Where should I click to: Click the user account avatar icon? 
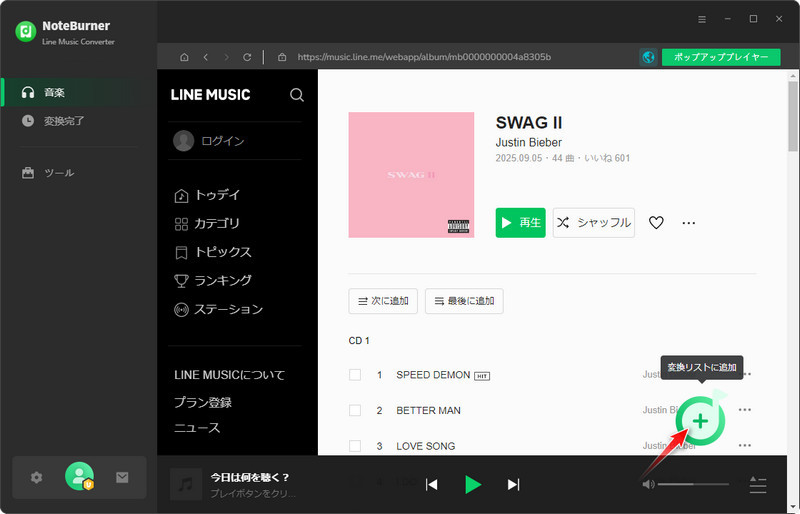pos(79,476)
